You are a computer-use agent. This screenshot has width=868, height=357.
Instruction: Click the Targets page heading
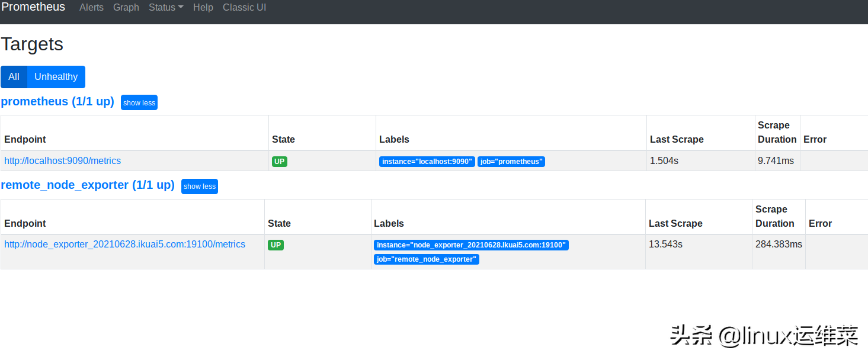pyautogui.click(x=32, y=44)
